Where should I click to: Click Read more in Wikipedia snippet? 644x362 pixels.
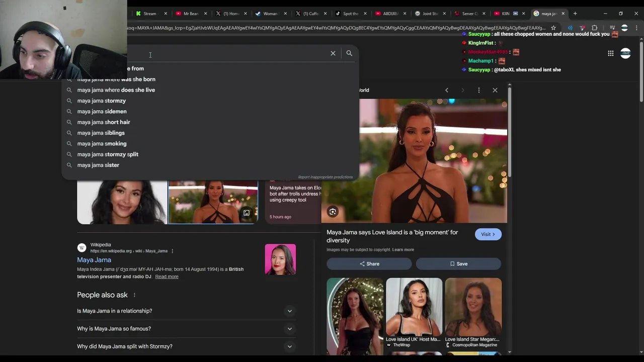pos(167,277)
